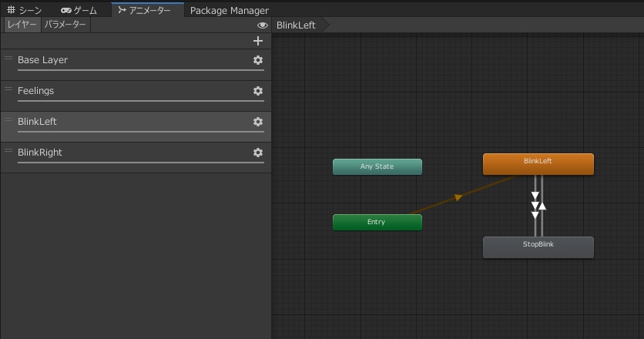Select the Entry node
Image resolution: width=644 pixels, height=339 pixels.
[377, 222]
